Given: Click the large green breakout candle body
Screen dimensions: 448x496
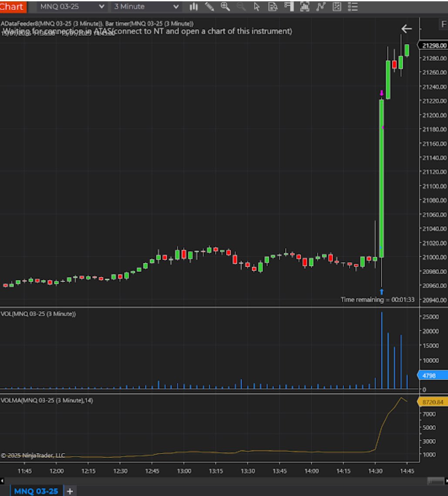Looking at the screenshot, I should [382, 178].
